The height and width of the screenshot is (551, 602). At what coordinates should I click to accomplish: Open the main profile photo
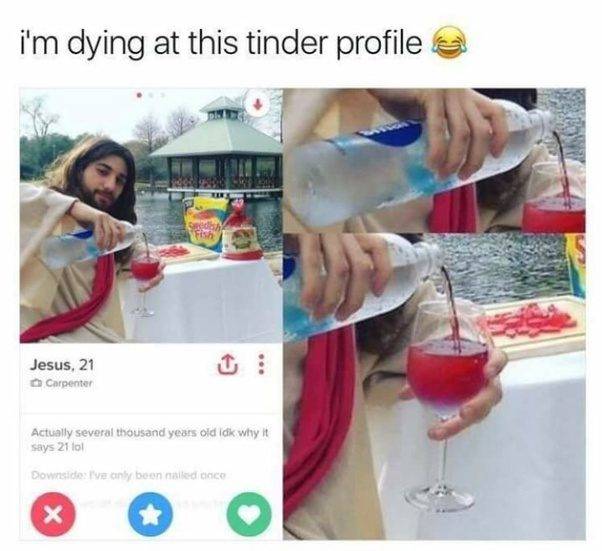tap(151, 215)
